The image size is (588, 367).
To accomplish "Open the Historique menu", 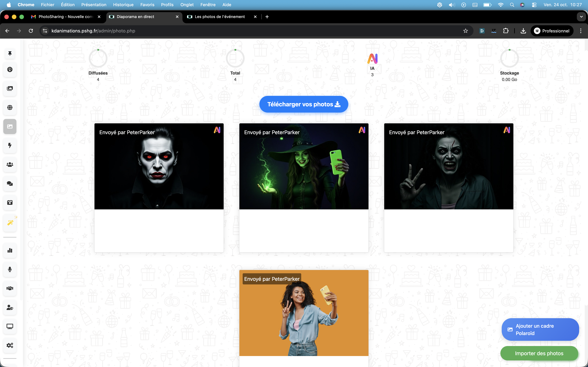I will (x=123, y=5).
